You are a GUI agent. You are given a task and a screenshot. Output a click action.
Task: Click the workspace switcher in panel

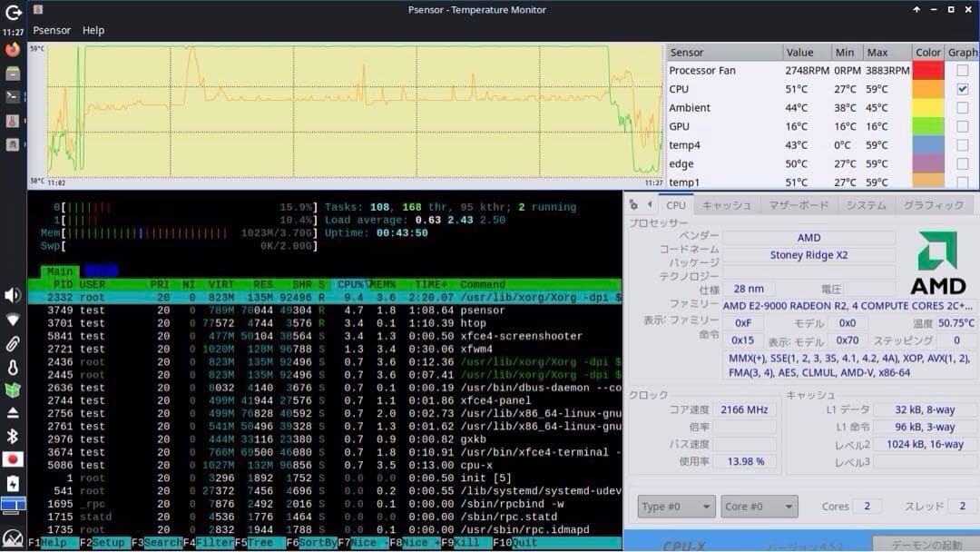click(x=13, y=505)
